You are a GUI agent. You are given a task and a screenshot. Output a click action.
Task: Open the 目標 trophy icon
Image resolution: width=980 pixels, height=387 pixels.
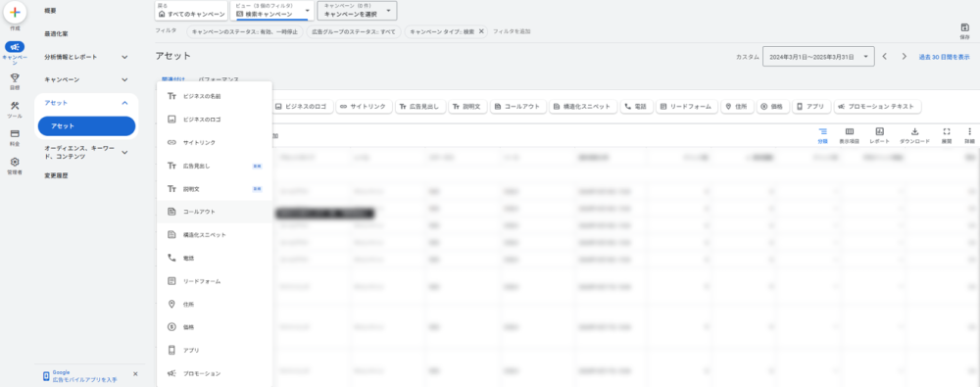pyautogui.click(x=15, y=77)
